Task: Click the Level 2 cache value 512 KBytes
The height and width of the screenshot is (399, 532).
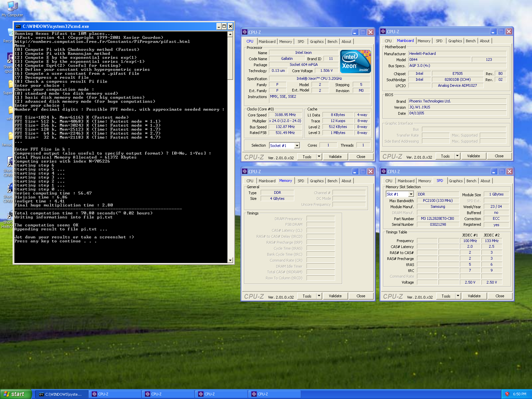Action: (338, 127)
